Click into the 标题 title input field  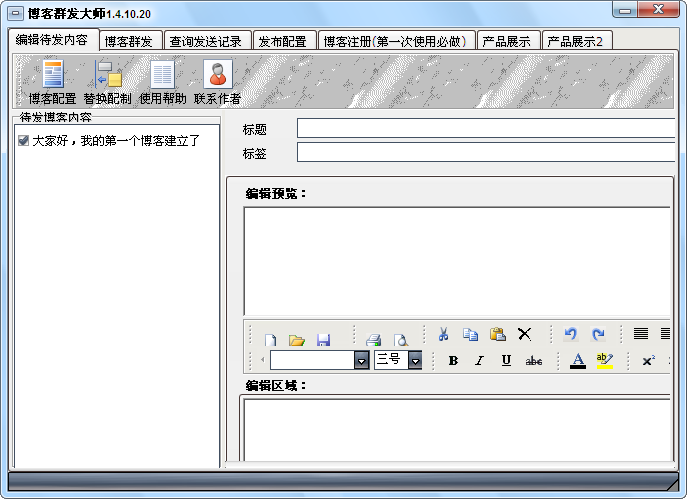(x=486, y=128)
